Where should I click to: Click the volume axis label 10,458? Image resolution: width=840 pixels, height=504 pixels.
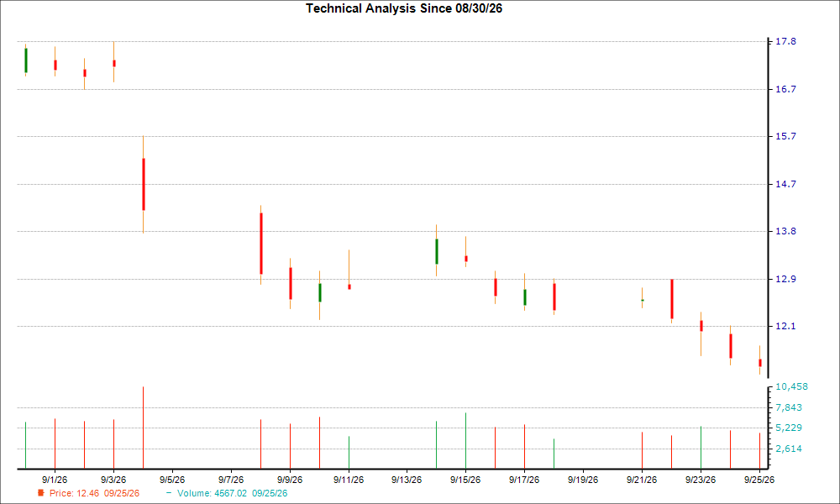click(791, 386)
